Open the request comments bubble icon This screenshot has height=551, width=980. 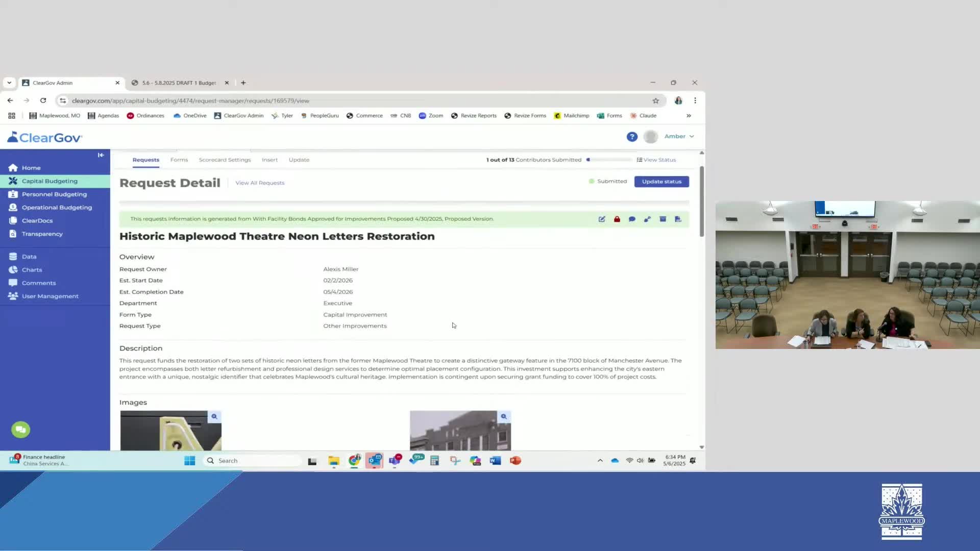(632, 219)
